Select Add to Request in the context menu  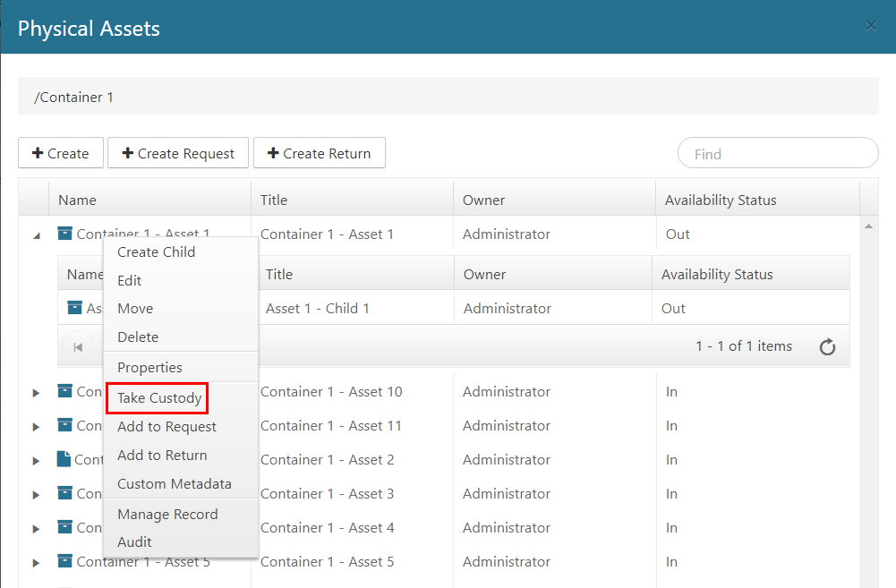[x=166, y=427]
